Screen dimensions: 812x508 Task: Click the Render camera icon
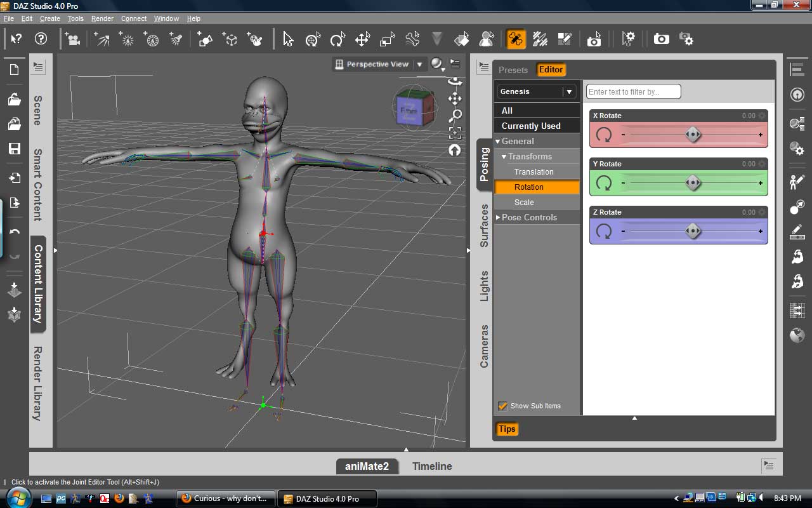pyautogui.click(x=661, y=39)
